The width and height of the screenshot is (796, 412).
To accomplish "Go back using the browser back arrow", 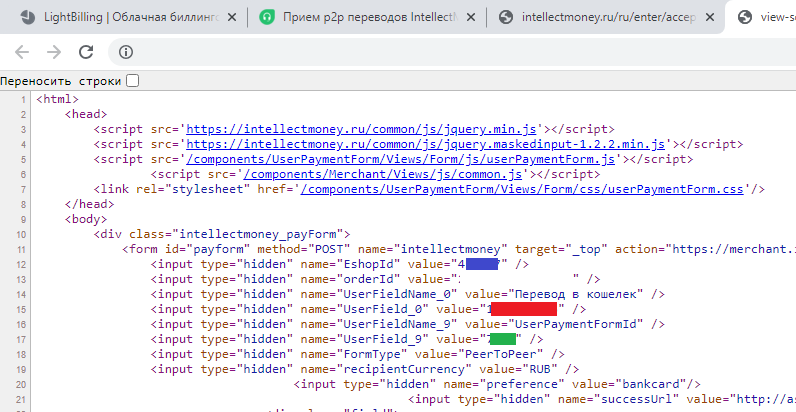I will (x=22, y=52).
